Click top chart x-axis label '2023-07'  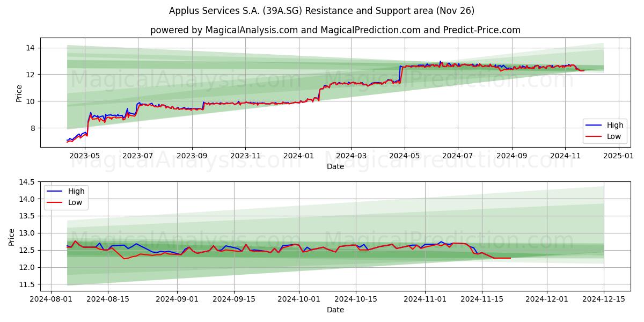138,156
